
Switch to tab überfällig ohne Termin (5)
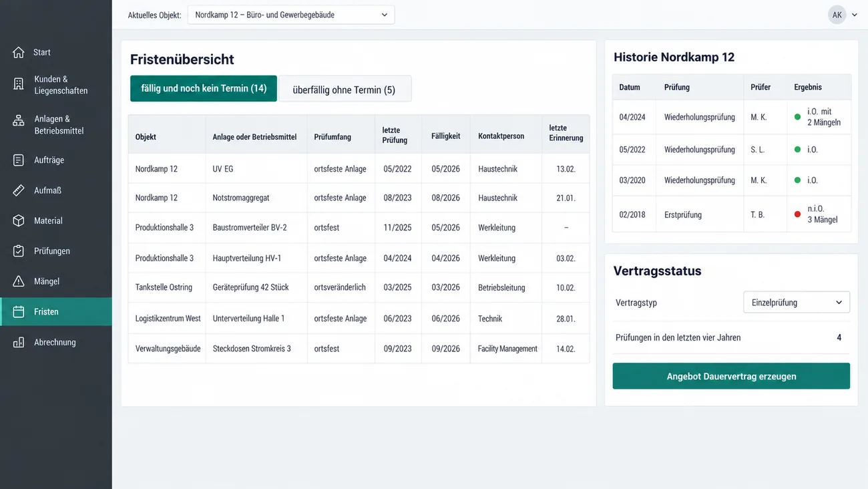(x=345, y=89)
